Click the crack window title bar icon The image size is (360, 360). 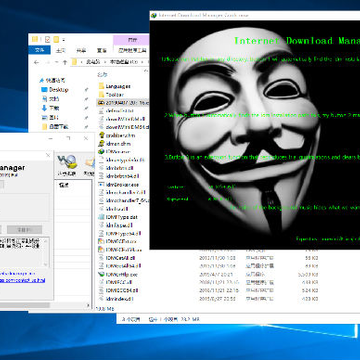154,15
